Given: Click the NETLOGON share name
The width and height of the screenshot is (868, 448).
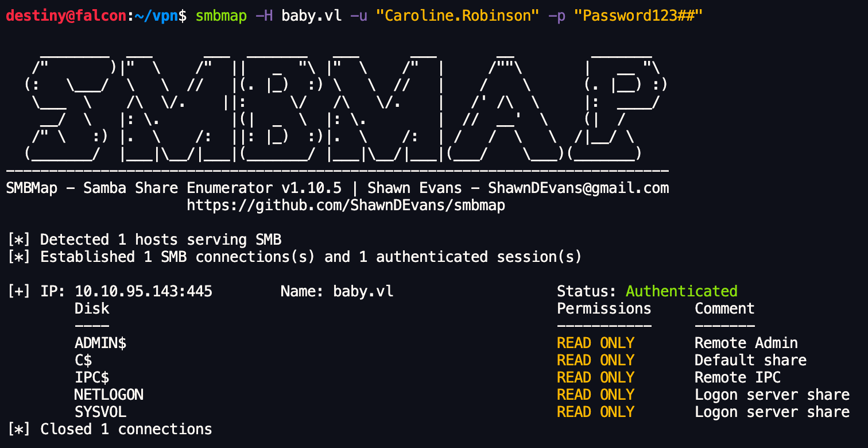Looking at the screenshot, I should [x=109, y=395].
